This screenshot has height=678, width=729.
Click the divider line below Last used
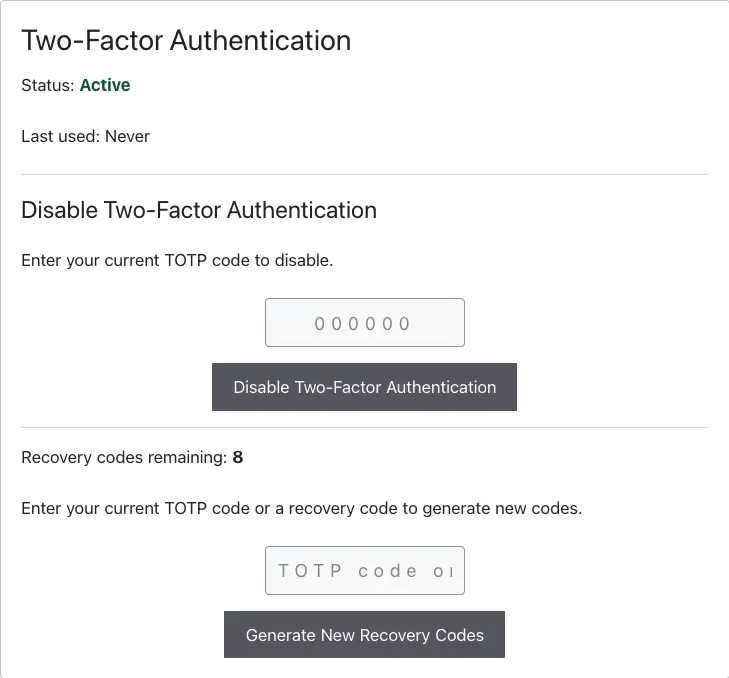pyautogui.click(x=365, y=174)
